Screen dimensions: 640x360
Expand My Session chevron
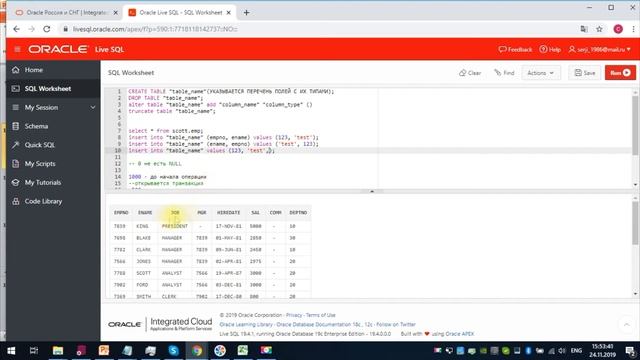pyautogui.click(x=93, y=107)
